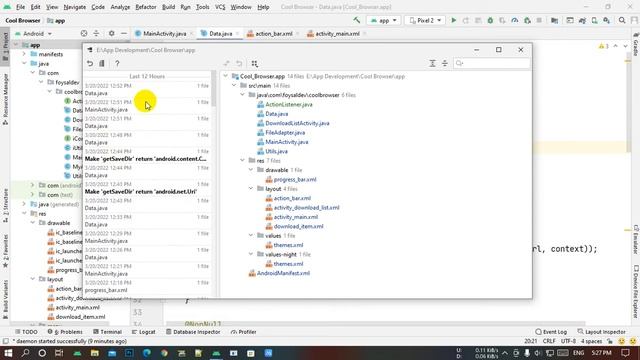Click the Debug app bug icon
The height and width of the screenshot is (360, 640).
point(490,20)
